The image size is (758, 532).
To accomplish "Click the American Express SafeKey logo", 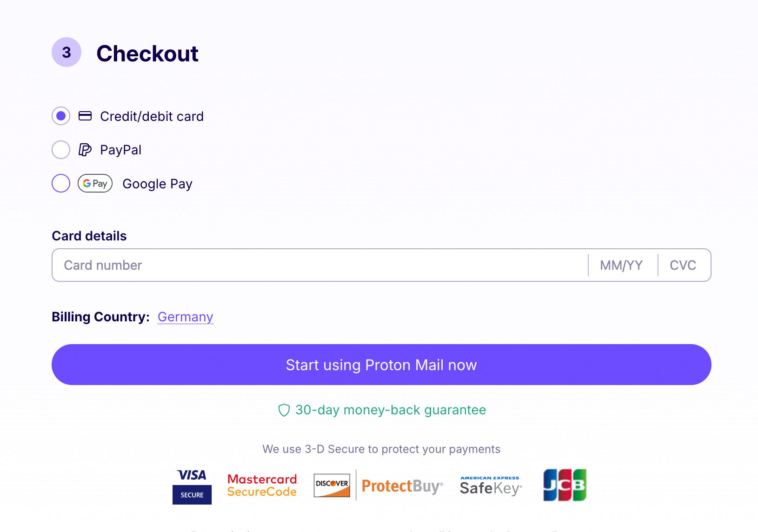I will [491, 486].
